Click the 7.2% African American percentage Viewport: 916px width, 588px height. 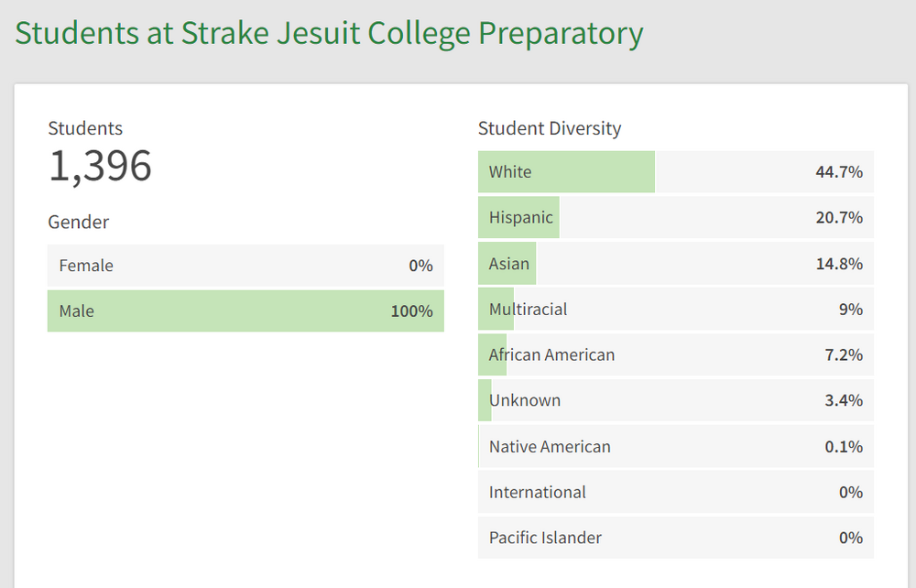click(x=844, y=354)
